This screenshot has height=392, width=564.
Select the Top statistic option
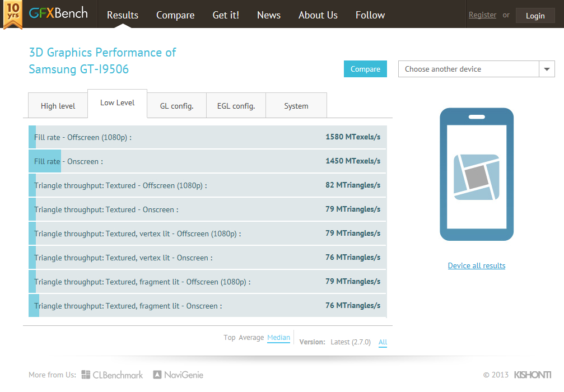(x=230, y=337)
